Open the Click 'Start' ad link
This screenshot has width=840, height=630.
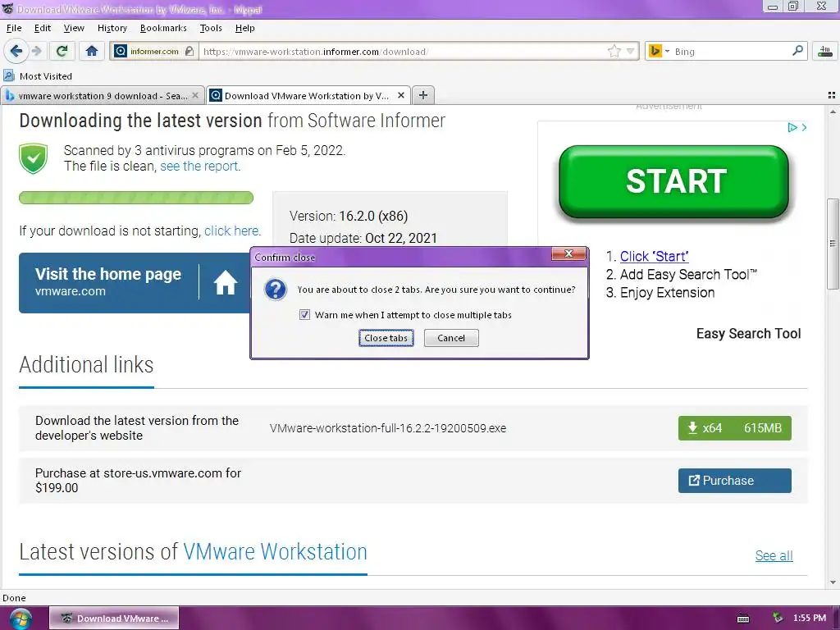point(654,256)
